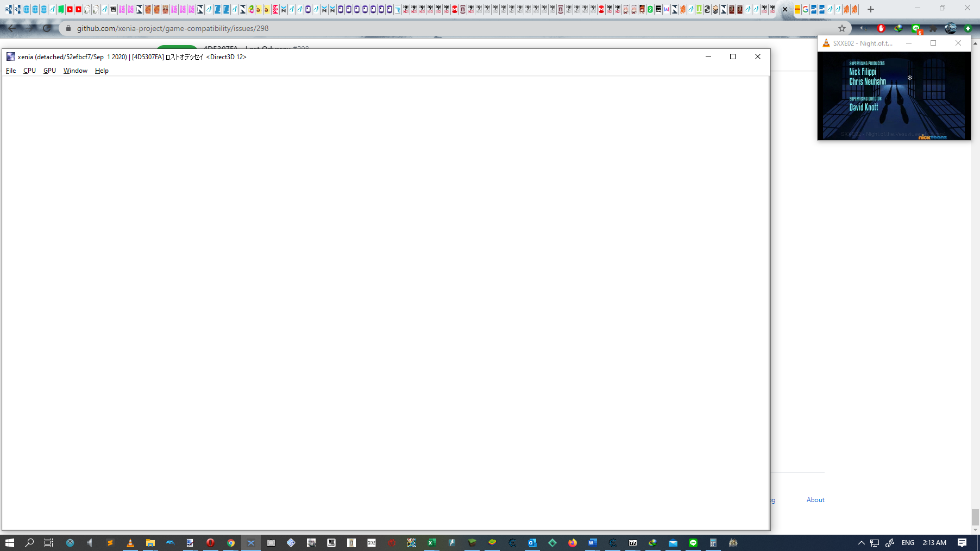This screenshot has width=980, height=551.
Task: Open the Xbox app on taskbar
Action: click(70, 543)
